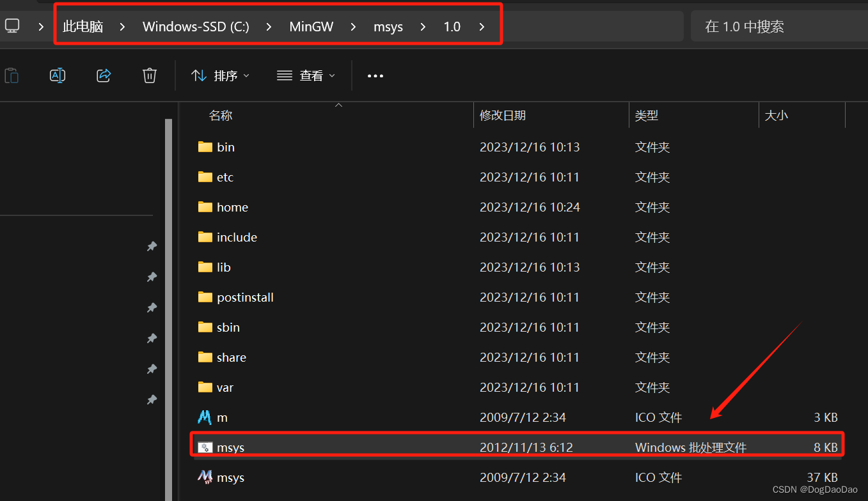Select the lib folder icon
868x501 pixels.
click(x=205, y=267)
